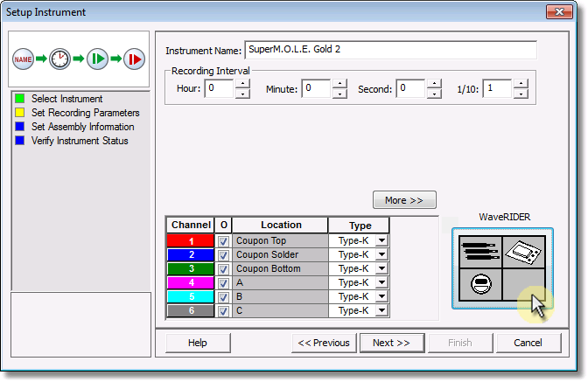Decrease the Minute value
This screenshot has width=588, height=382.
point(339,94)
